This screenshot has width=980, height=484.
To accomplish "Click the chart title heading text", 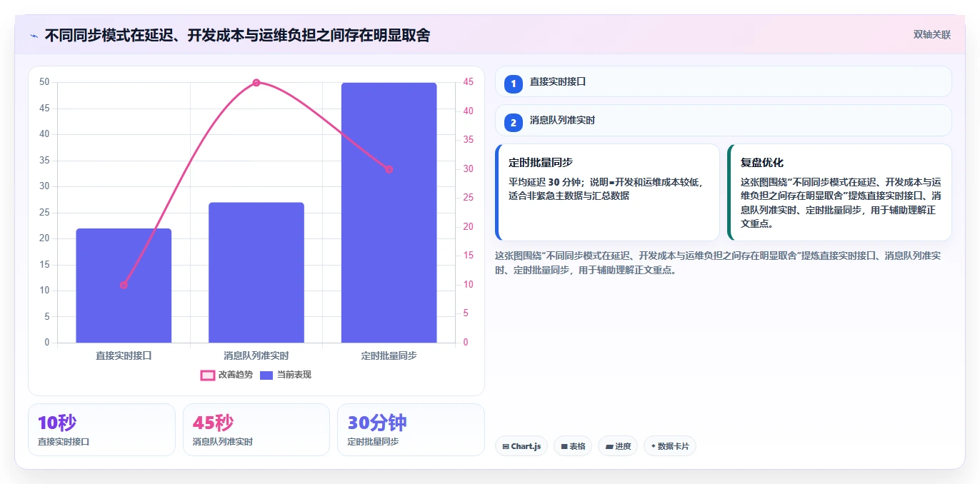I will 237,35.
